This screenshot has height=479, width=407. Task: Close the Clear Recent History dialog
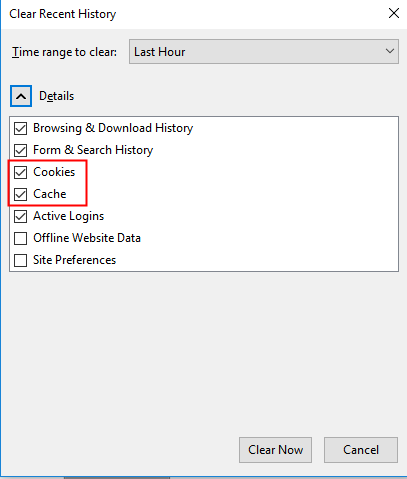coord(394,14)
